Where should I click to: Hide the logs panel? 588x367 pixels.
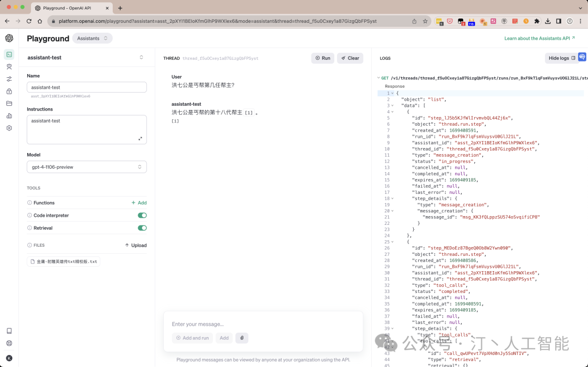tap(561, 58)
